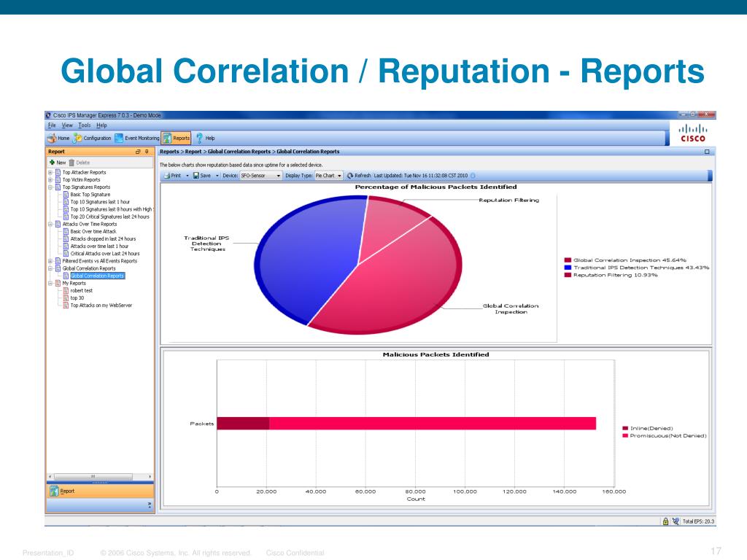This screenshot has width=747, height=560.
Task: Open the robert test report
Action: coord(82,290)
